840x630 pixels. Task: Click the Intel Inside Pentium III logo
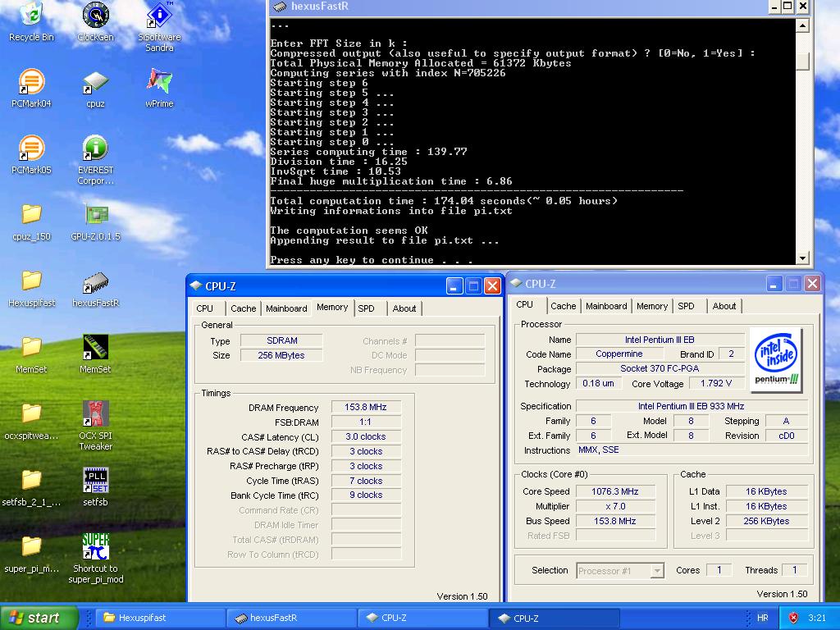[x=776, y=359]
